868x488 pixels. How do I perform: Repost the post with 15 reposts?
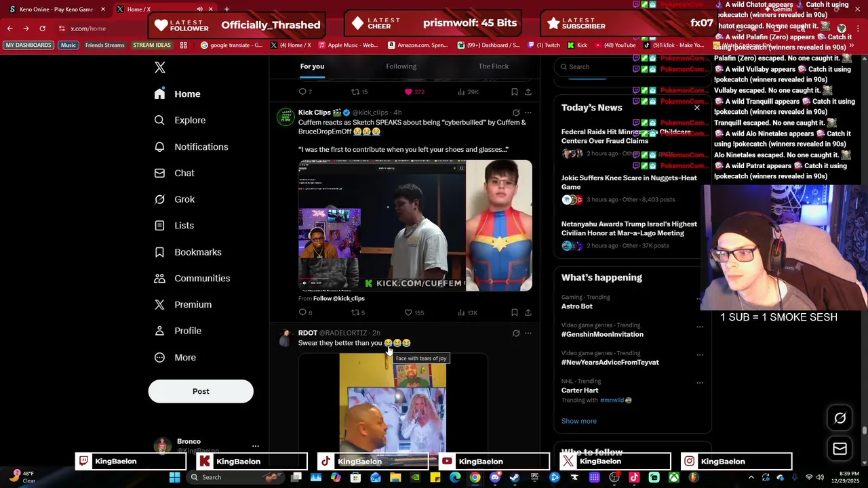coord(355,91)
